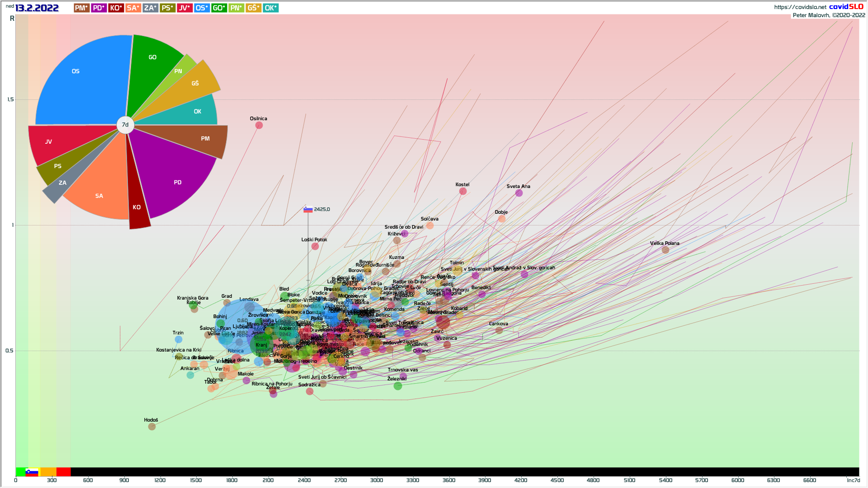Viewport: 868px width, 488px height.
Task: Click the Slovenia flag on bottom color bar
Action: click(x=32, y=472)
